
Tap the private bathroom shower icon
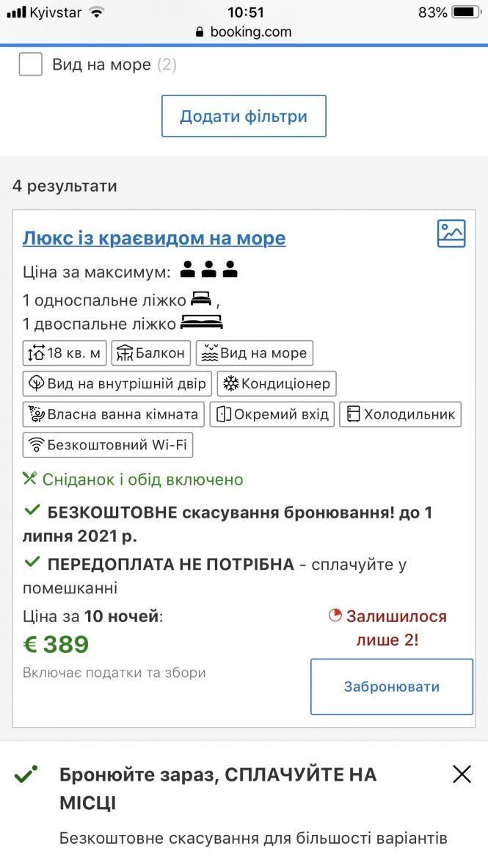[36, 414]
